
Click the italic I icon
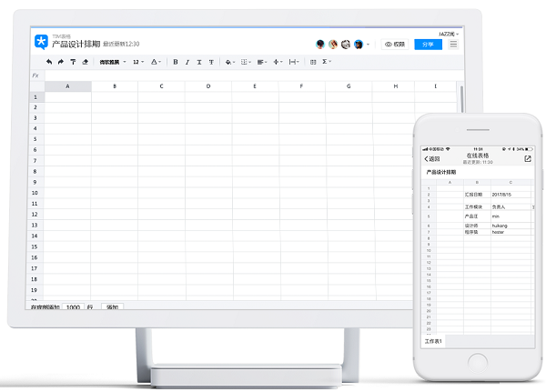[x=187, y=62]
